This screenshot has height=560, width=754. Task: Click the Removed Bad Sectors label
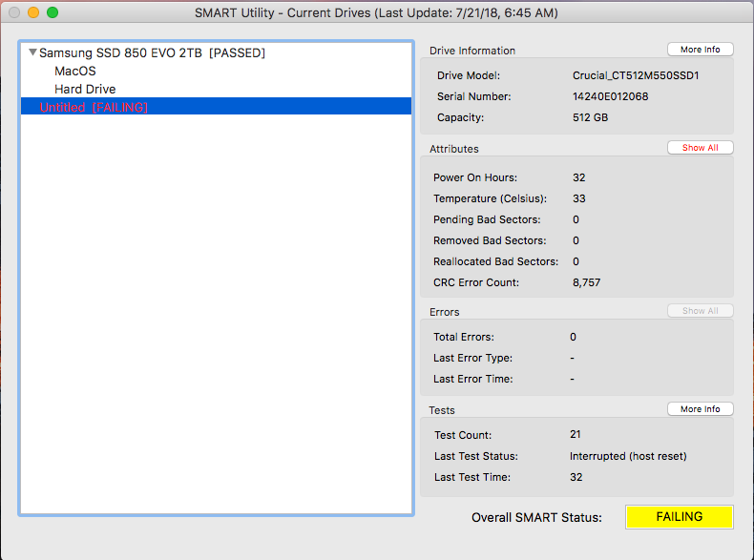click(490, 240)
